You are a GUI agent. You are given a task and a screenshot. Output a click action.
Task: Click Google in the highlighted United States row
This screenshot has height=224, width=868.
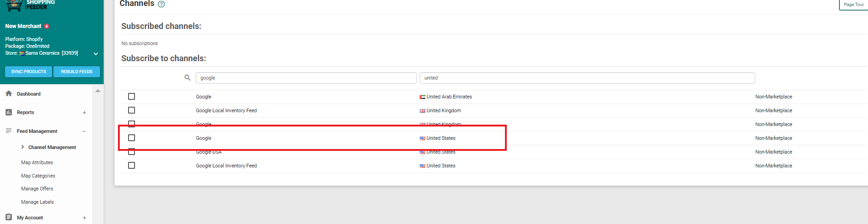204,138
